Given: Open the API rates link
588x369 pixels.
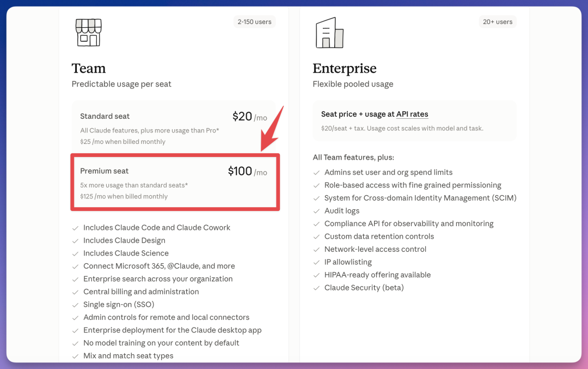Looking at the screenshot, I should [x=412, y=114].
